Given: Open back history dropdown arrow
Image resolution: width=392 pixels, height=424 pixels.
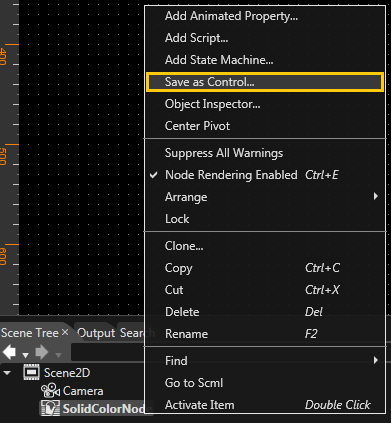Looking at the screenshot, I should pos(25,355).
